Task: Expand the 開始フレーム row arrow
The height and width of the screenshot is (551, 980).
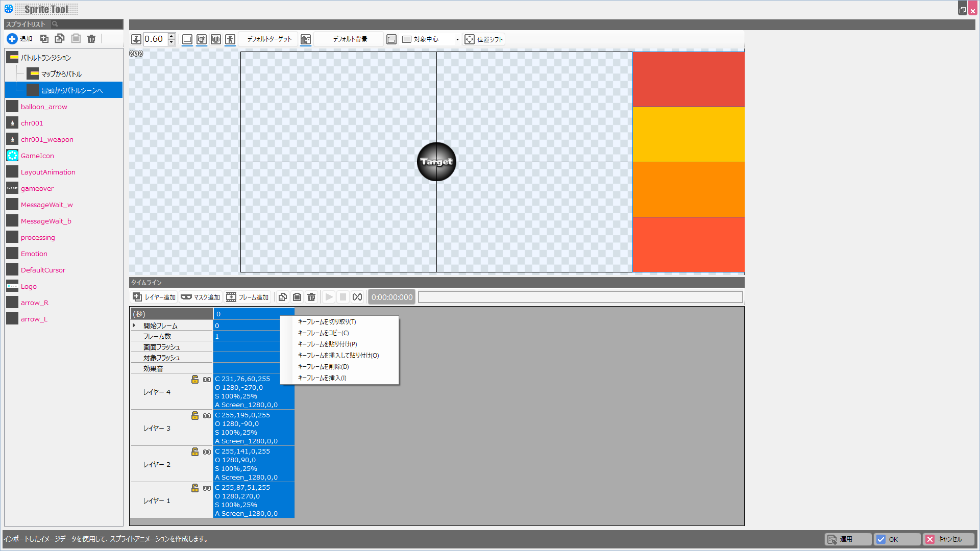Action: click(134, 325)
